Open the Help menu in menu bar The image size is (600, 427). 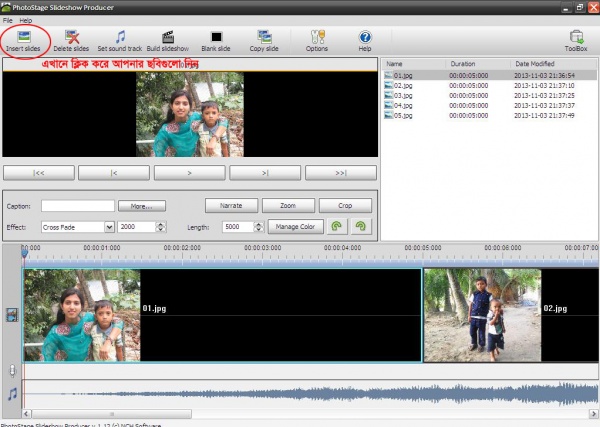pyautogui.click(x=26, y=20)
